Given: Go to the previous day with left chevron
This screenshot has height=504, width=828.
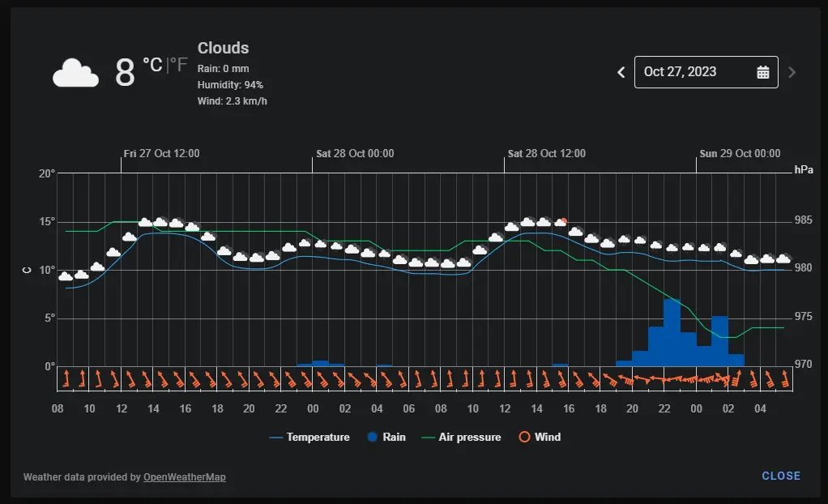Looking at the screenshot, I should coord(621,72).
